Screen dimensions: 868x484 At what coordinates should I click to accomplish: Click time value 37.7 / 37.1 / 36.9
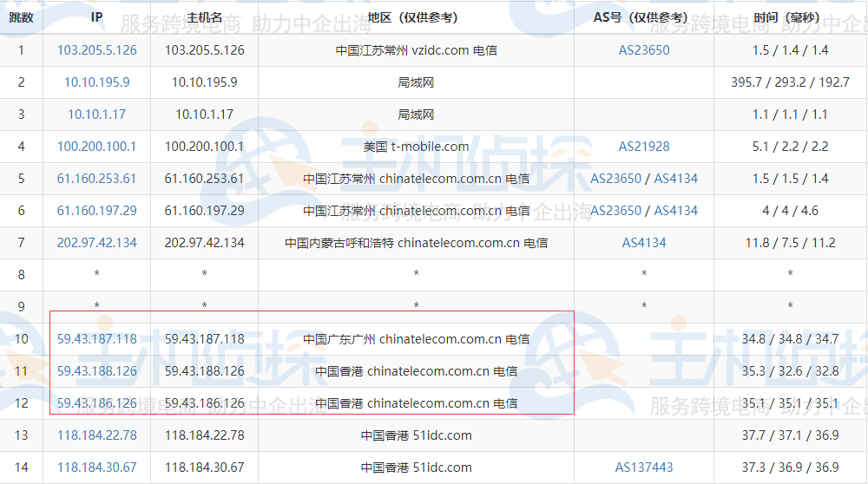point(790,435)
